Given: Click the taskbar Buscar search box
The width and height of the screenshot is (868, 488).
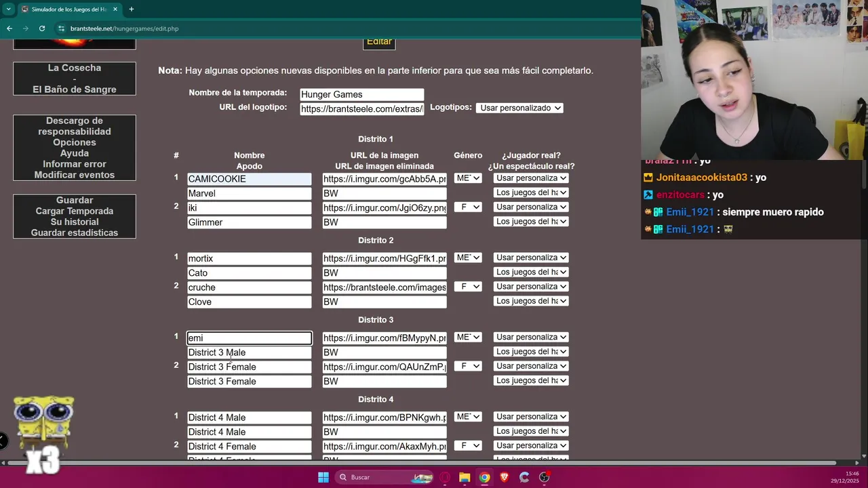Looking at the screenshot, I should (x=384, y=477).
